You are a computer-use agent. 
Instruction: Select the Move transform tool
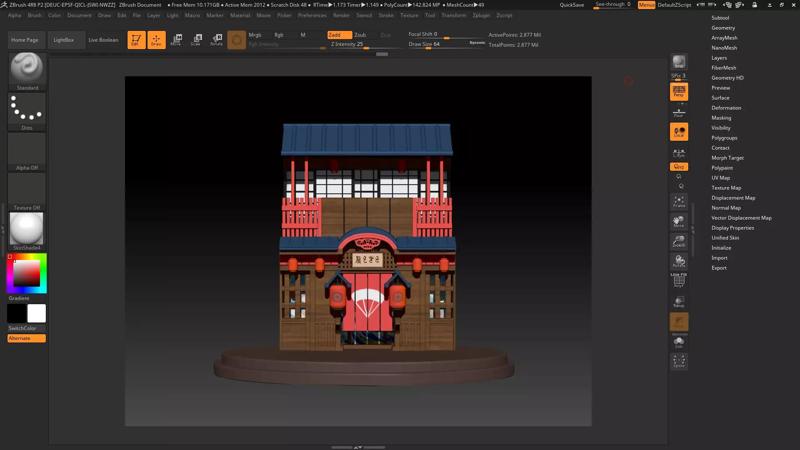[176, 40]
